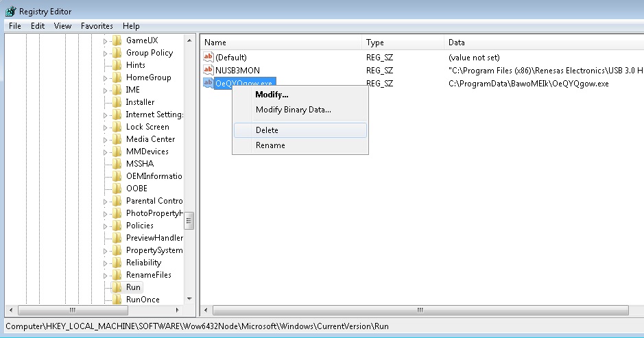The width and height of the screenshot is (644, 338).
Task: Click the Hints folder icon
Action: (x=117, y=65)
